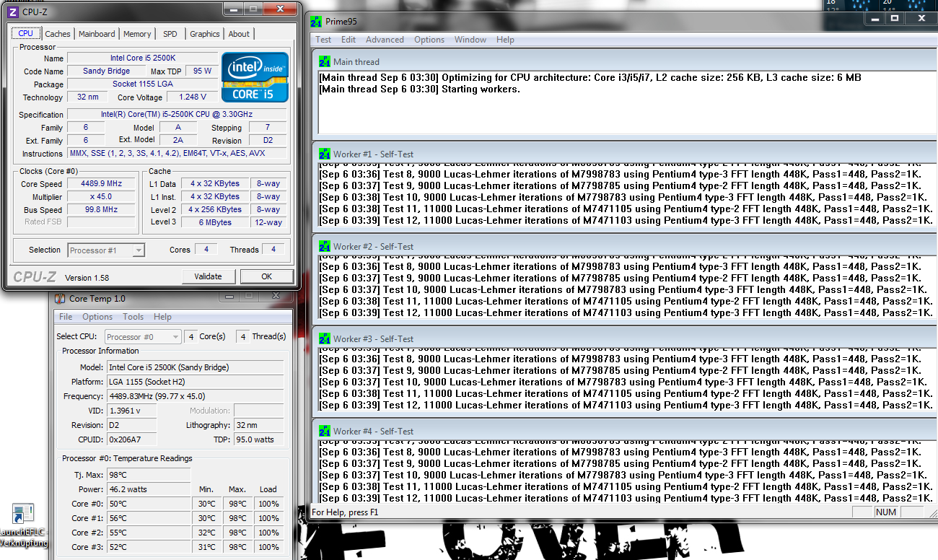The height and width of the screenshot is (560, 938).
Task: Click the Core Temp TDP value '95.0 watts'
Action: [x=260, y=439]
